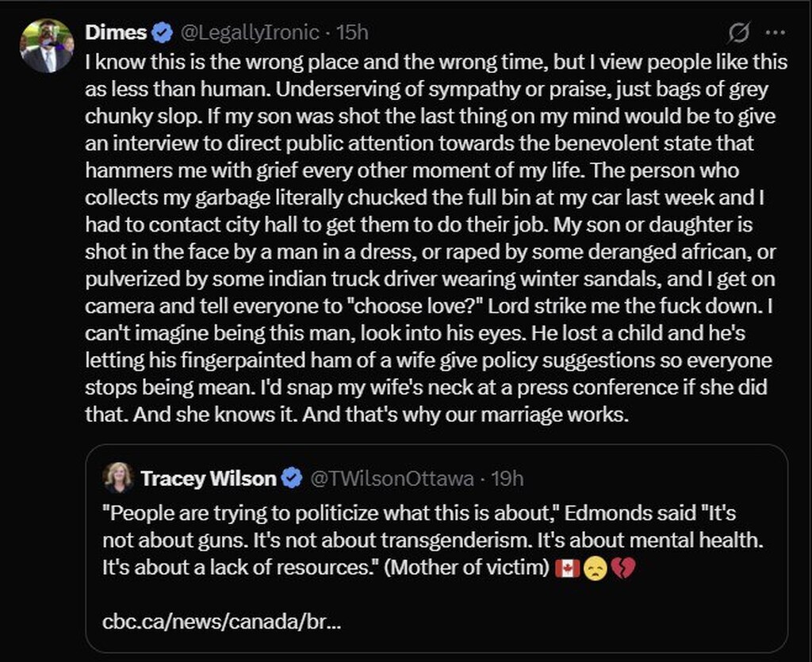
Task: Click the sad face emoji
Action: pos(596,568)
